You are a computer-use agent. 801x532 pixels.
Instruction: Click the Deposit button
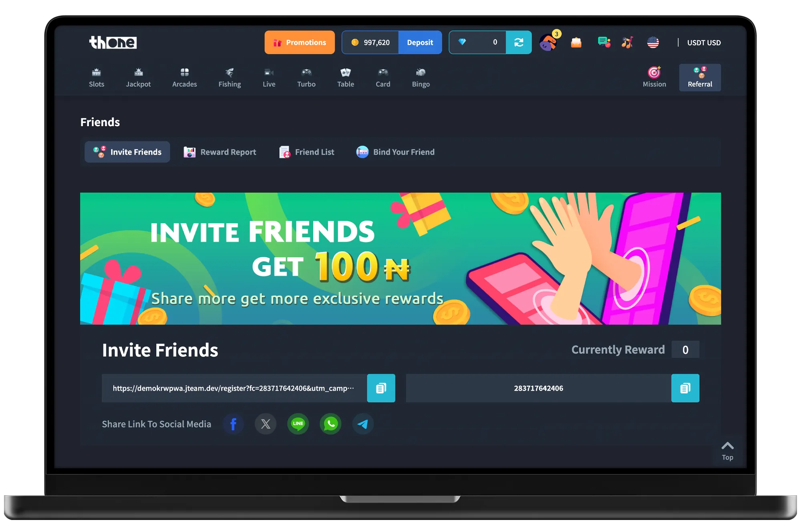pyautogui.click(x=420, y=42)
